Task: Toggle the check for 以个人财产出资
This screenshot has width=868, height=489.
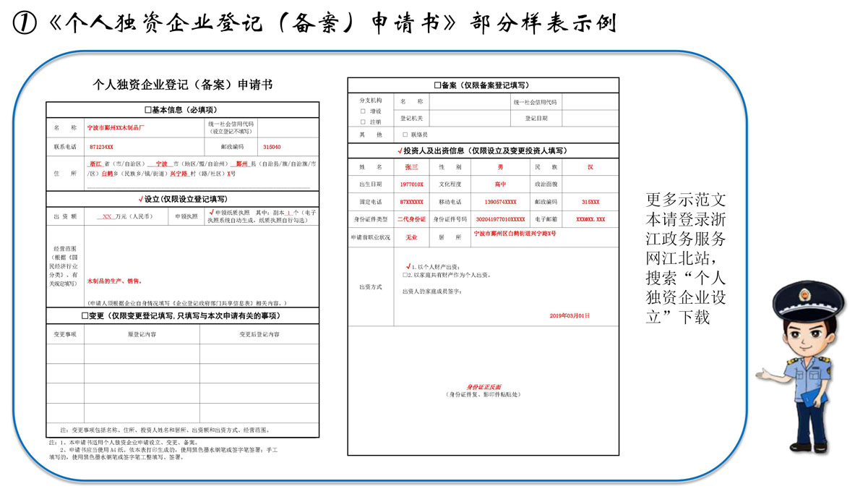Action: pyautogui.click(x=408, y=267)
